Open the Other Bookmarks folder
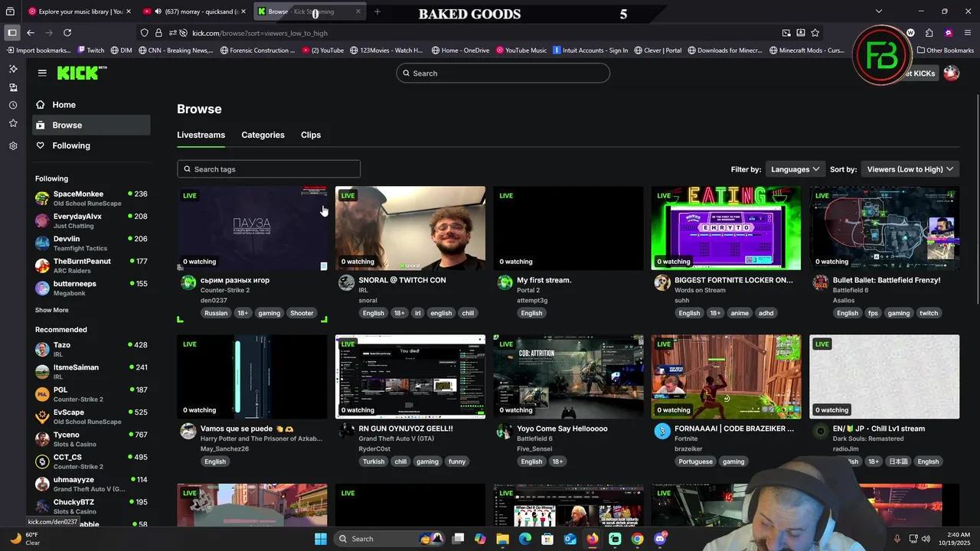 tap(946, 51)
